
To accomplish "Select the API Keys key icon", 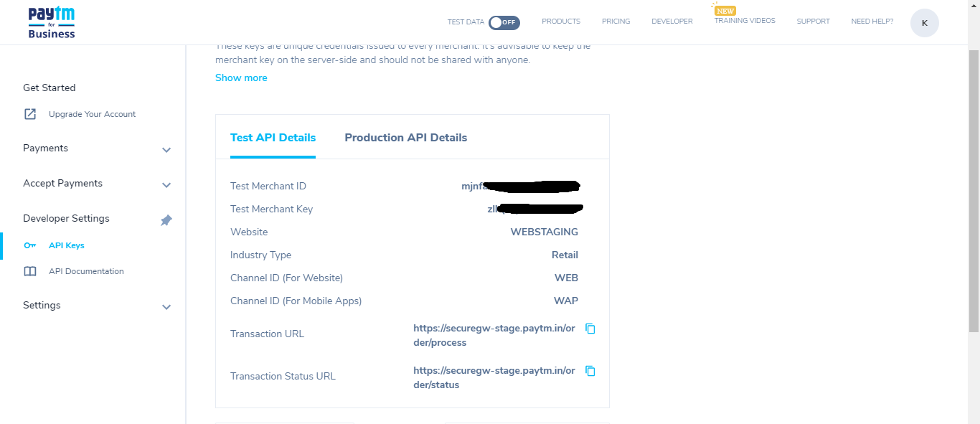I will (29, 245).
